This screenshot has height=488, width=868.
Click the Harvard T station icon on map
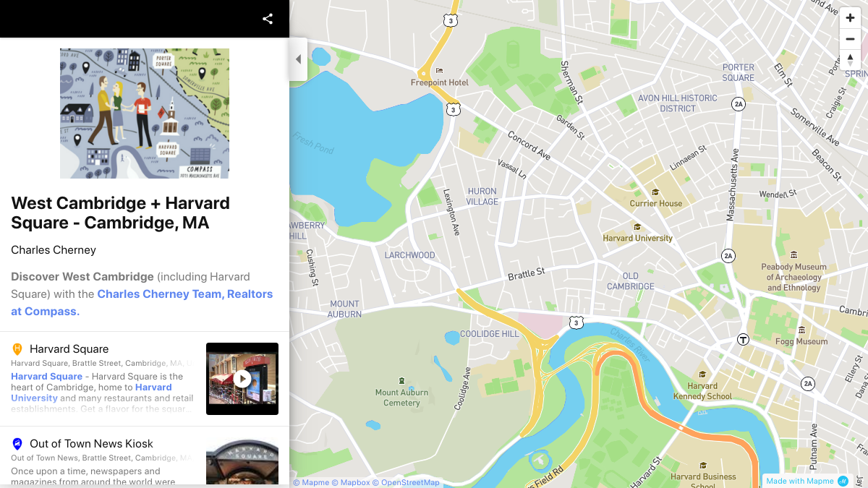(x=743, y=340)
